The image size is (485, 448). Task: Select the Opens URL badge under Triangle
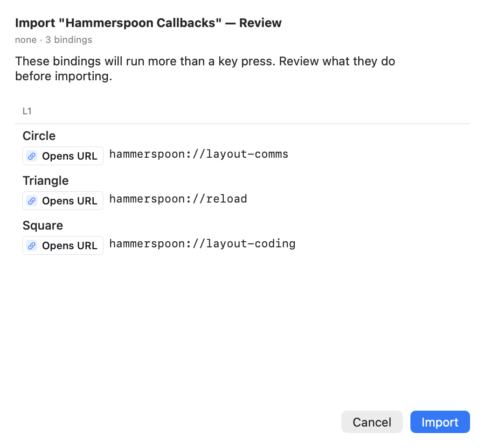point(63,201)
